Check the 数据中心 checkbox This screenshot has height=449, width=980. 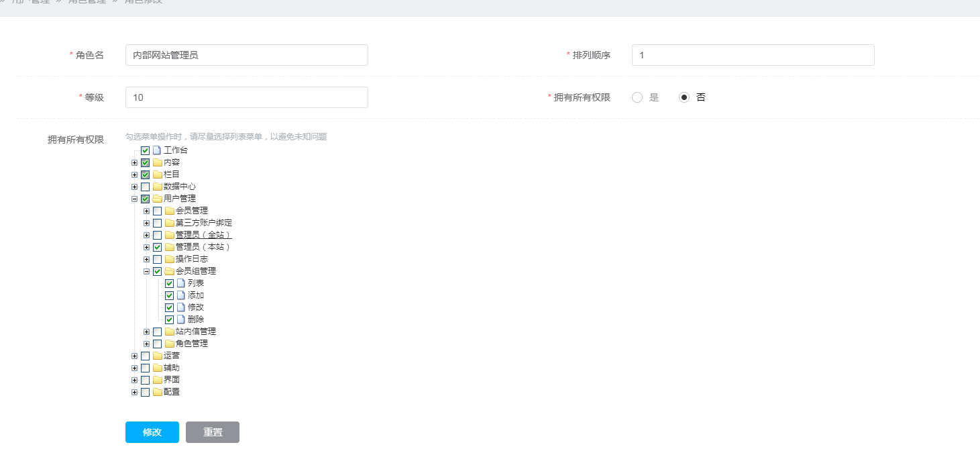coord(145,187)
